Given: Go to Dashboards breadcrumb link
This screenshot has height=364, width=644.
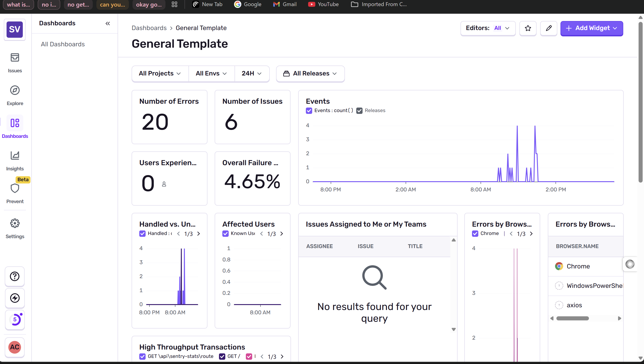Looking at the screenshot, I should pyautogui.click(x=149, y=28).
